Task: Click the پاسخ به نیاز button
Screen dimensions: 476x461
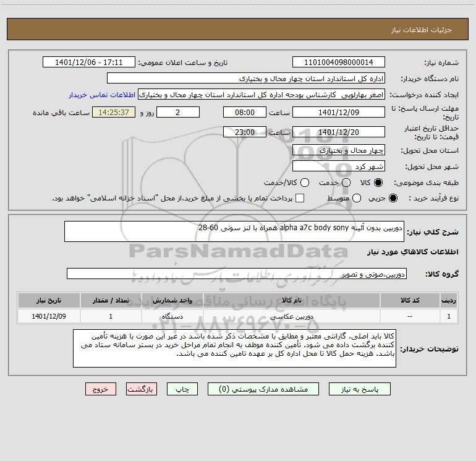Action: [359, 389]
